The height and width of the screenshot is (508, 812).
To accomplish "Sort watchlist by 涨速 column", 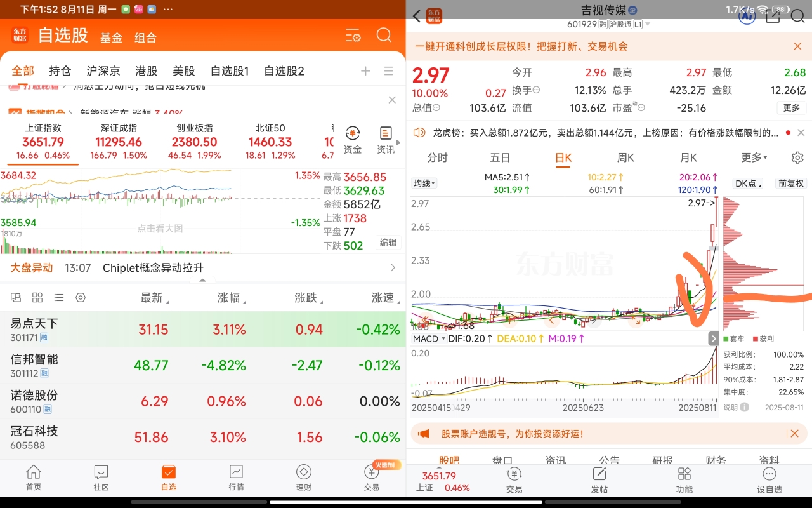I will pyautogui.click(x=386, y=298).
